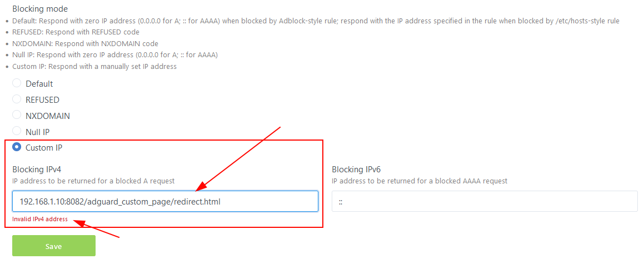The height and width of the screenshot is (264, 644).
Task: Click the Blocking IPv6 field label
Action: (359, 169)
